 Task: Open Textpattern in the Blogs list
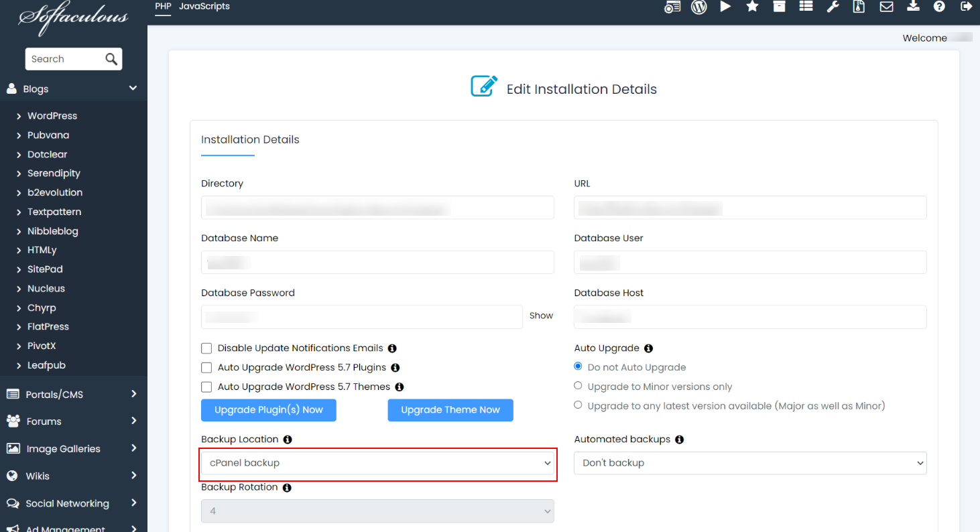pos(54,212)
